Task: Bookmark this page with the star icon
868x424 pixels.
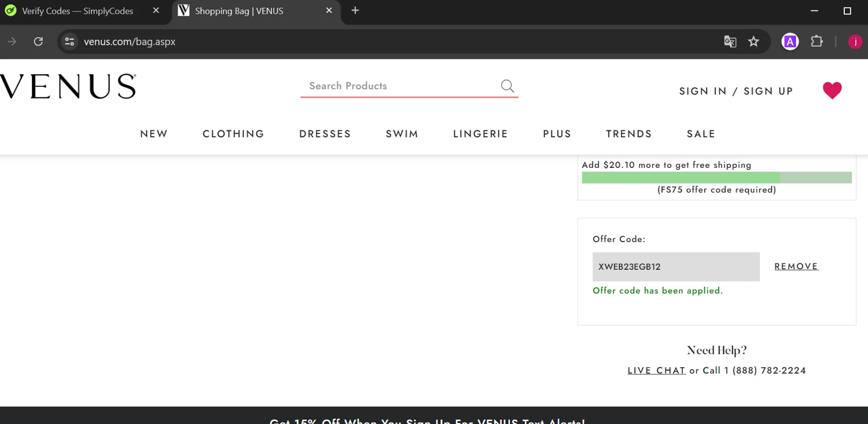Action: (753, 42)
